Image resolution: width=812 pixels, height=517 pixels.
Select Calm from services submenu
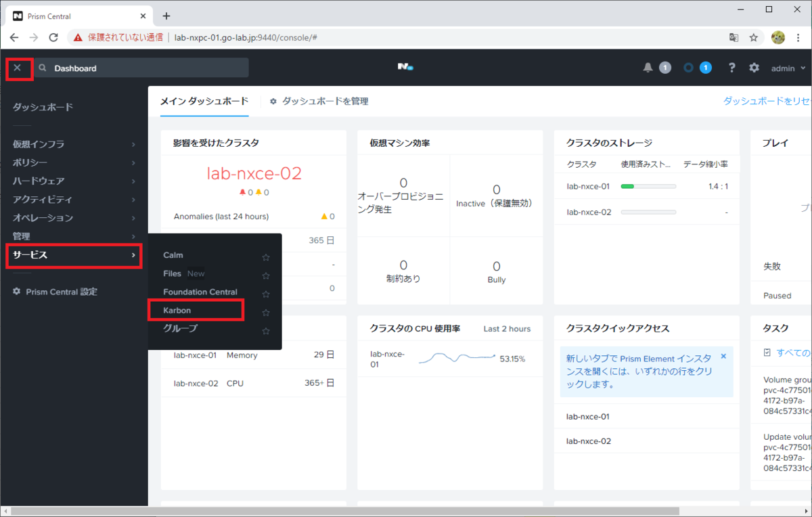[x=173, y=255]
